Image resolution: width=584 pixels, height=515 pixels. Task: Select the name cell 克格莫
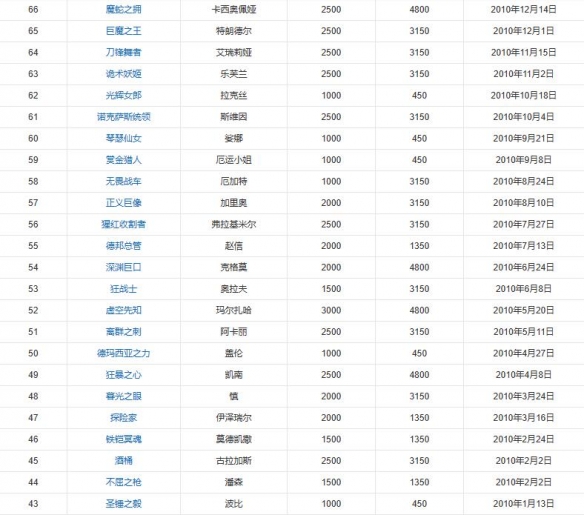point(234,267)
